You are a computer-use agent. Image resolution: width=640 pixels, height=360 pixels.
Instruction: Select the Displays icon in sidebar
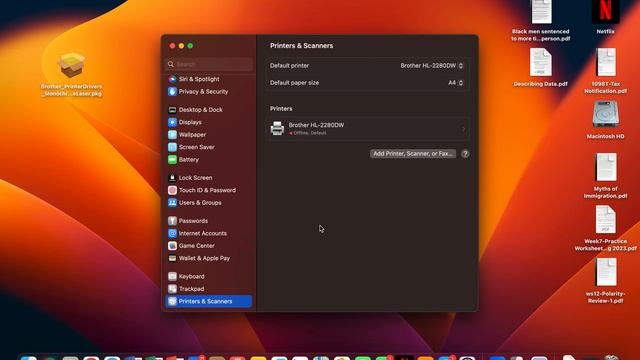(x=172, y=122)
